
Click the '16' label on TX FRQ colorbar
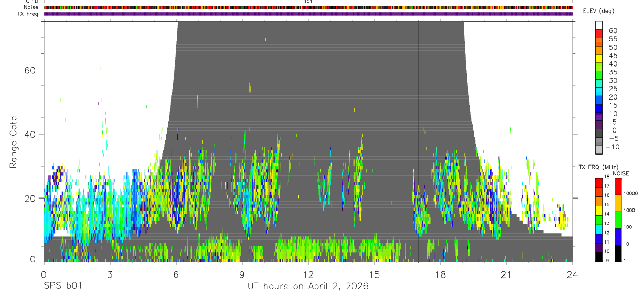607,195
